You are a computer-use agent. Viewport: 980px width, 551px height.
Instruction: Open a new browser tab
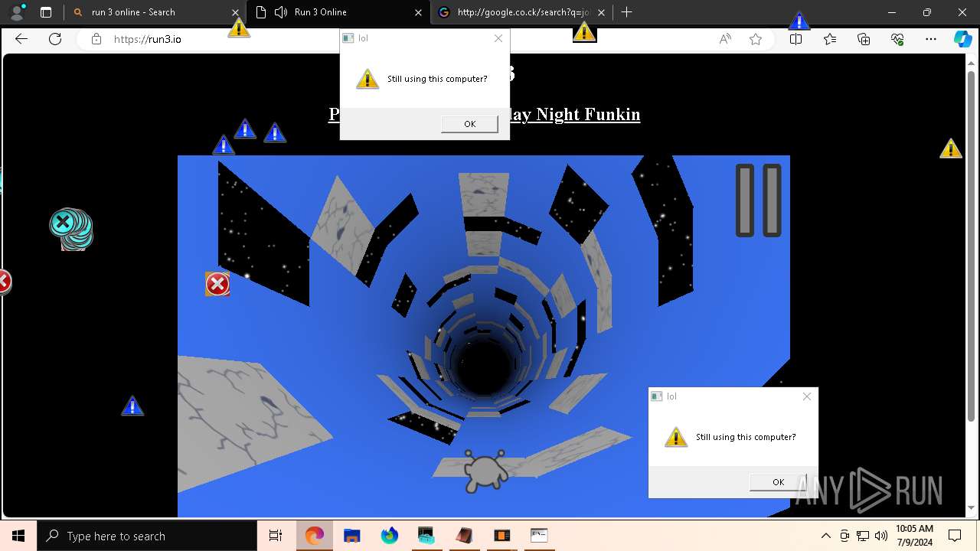coord(626,12)
